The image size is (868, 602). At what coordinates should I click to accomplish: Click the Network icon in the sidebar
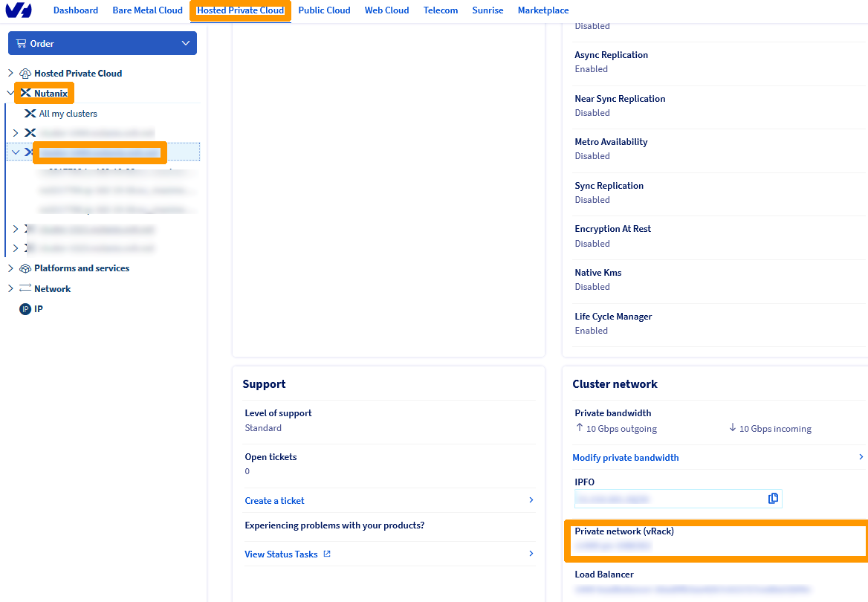[24, 288]
